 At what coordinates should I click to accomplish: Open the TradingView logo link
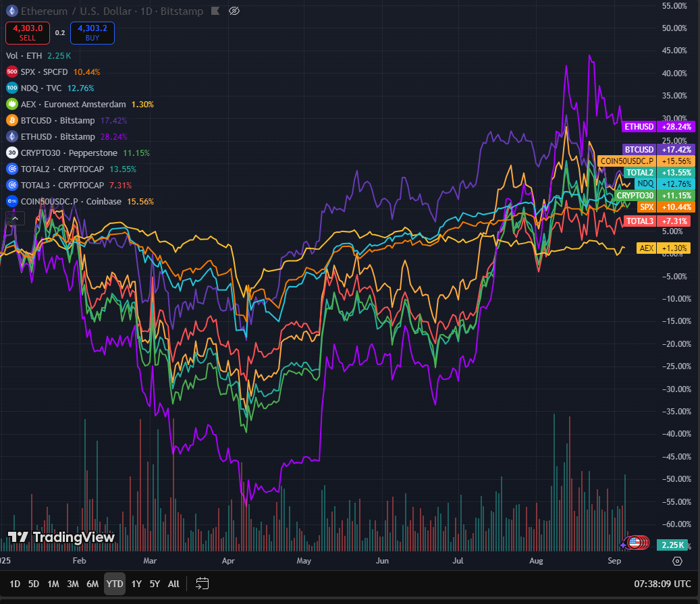click(x=61, y=537)
